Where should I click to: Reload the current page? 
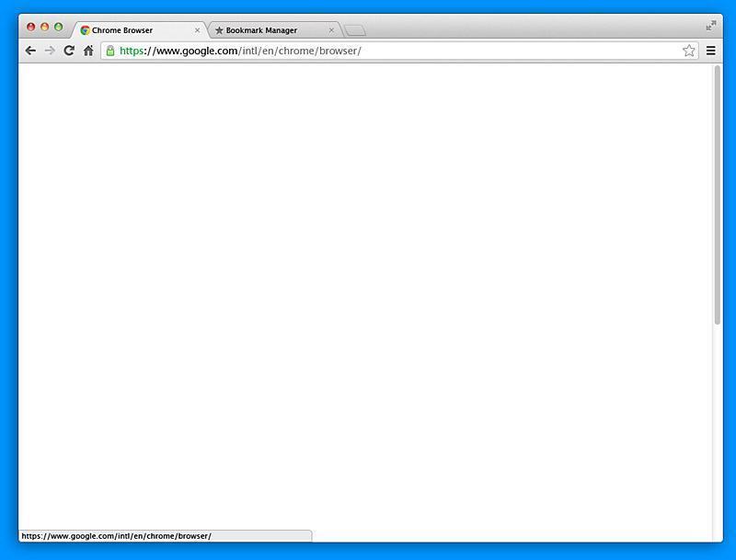click(x=67, y=51)
